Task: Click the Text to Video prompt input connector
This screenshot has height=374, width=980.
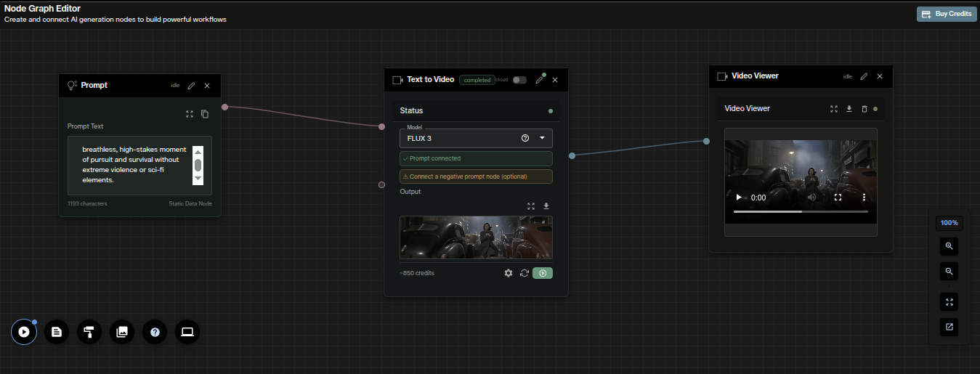Action: point(381,126)
